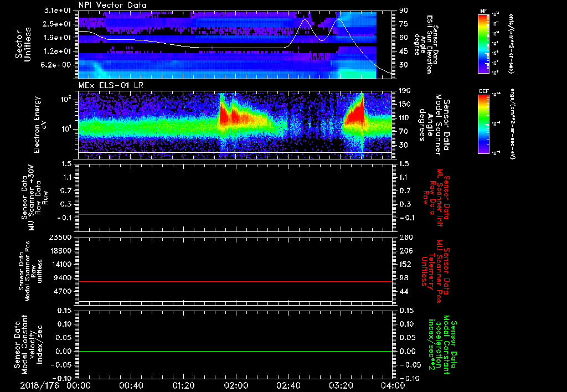Click the 'DEF' color bar title
Viewport: 567px width, 392px height.
tap(484, 91)
